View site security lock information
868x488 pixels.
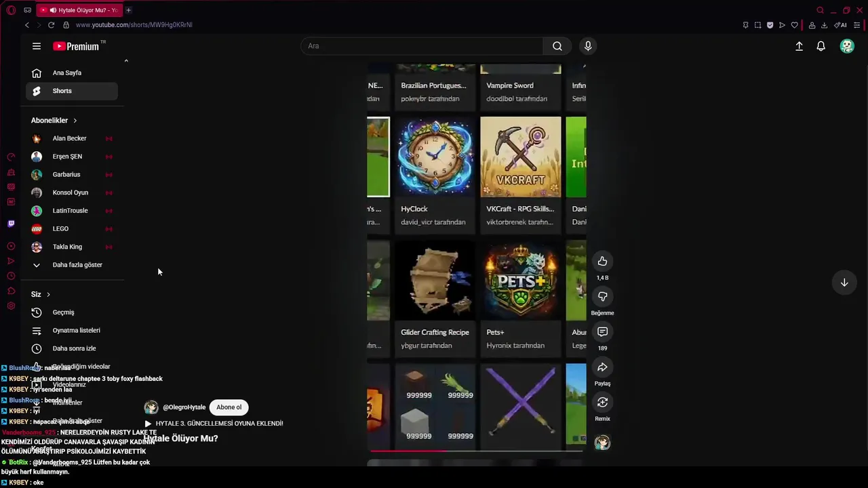66,25
